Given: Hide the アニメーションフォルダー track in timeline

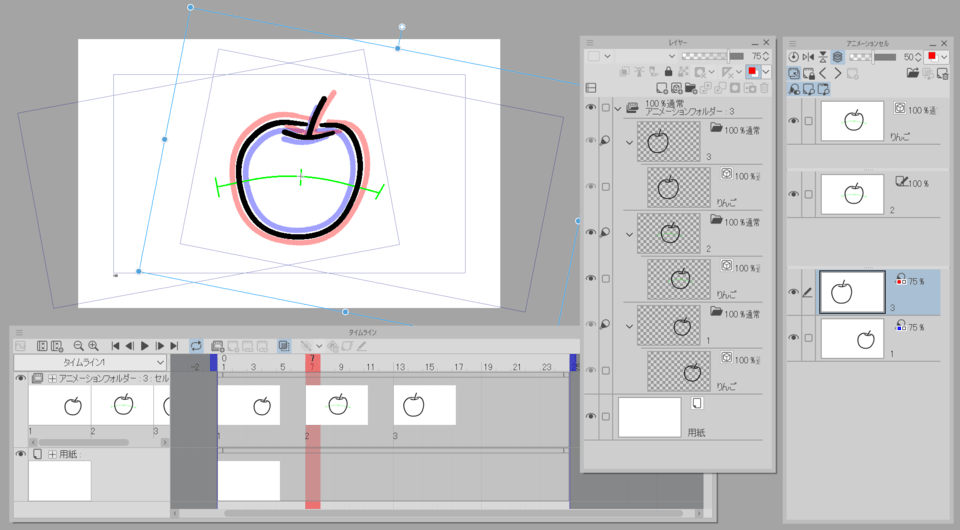Looking at the screenshot, I should click(x=20, y=378).
